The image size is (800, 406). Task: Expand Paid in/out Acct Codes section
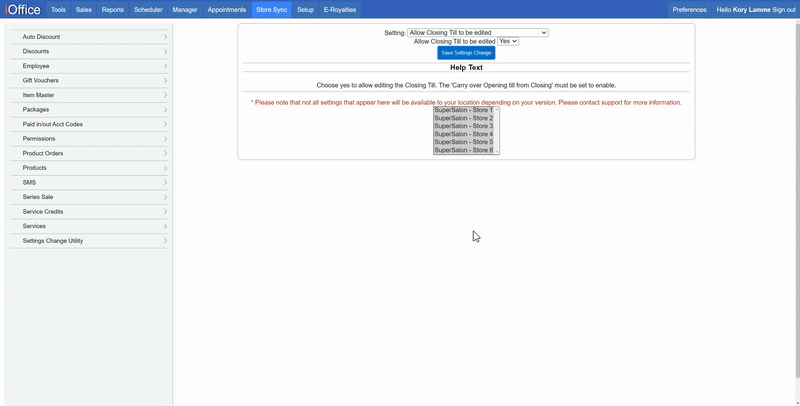pyautogui.click(x=89, y=124)
